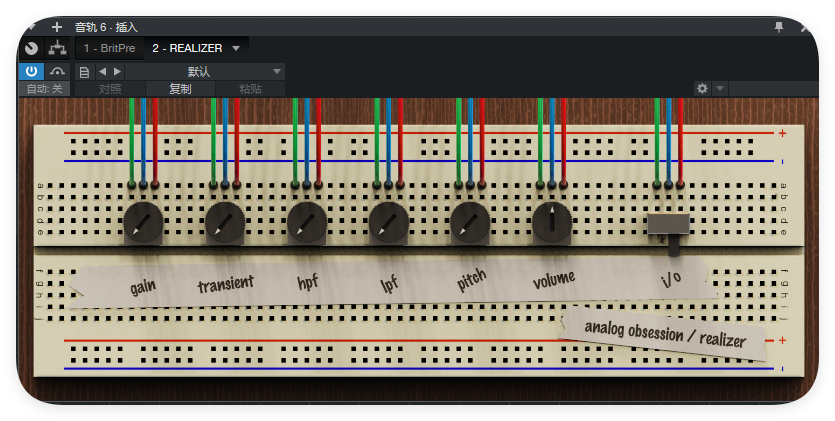The width and height of the screenshot is (835, 421).
Task: Click the hpf tape label
Action: [x=308, y=282]
